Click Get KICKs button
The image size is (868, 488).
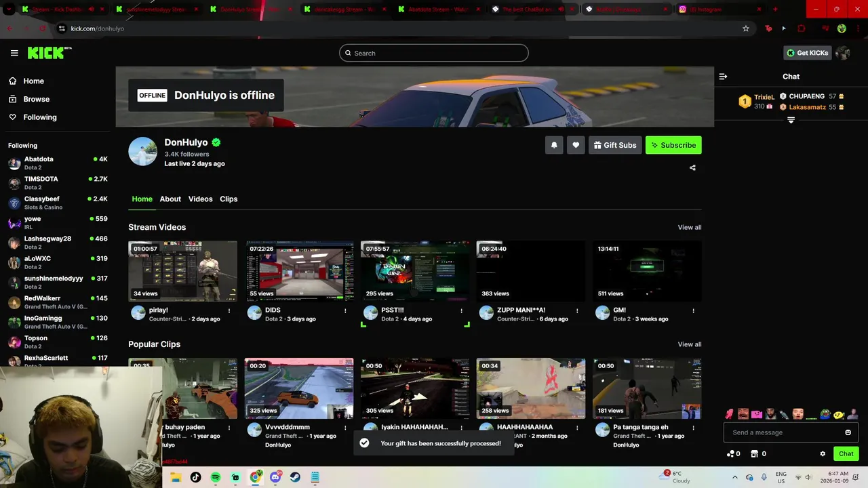(x=807, y=53)
